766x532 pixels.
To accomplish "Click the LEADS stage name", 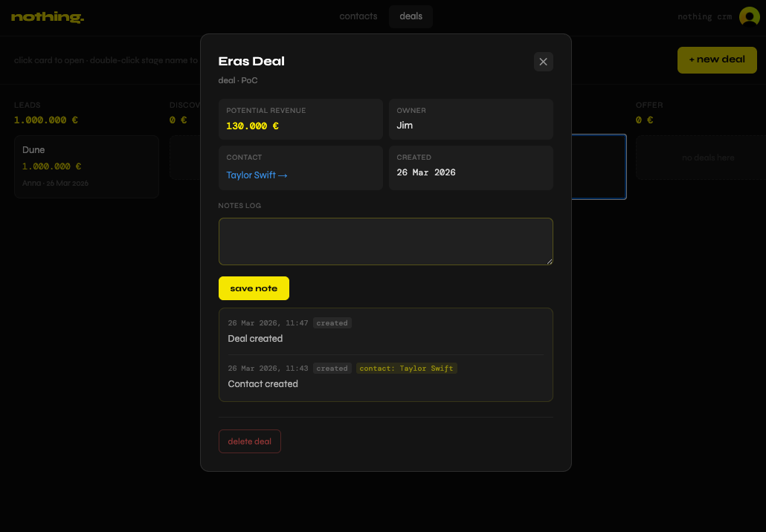I will coord(28,105).
